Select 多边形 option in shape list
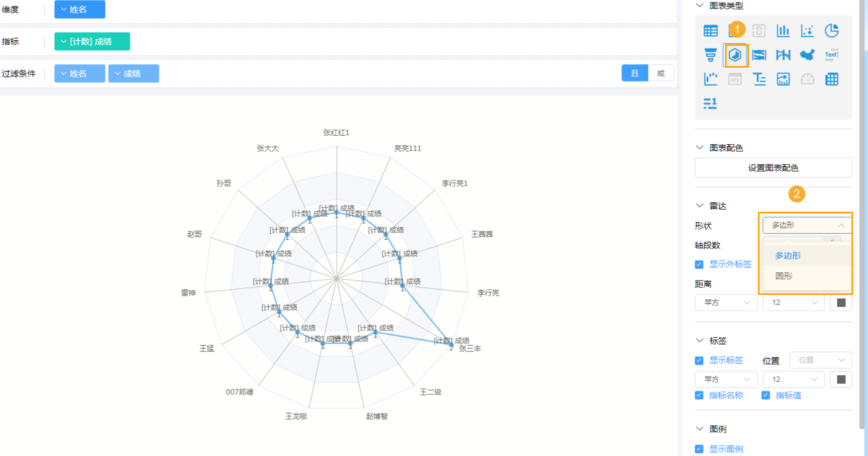Viewport: 868px width, 456px height. click(x=788, y=256)
